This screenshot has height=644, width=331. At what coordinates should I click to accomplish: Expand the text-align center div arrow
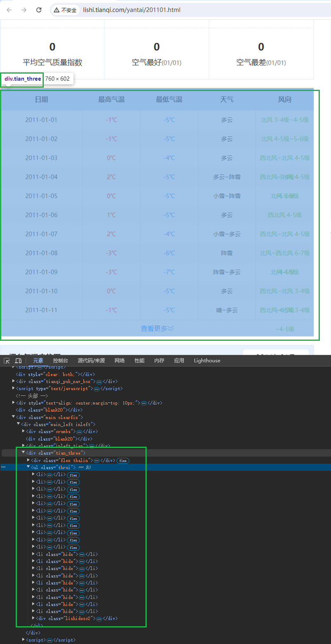coord(14,402)
